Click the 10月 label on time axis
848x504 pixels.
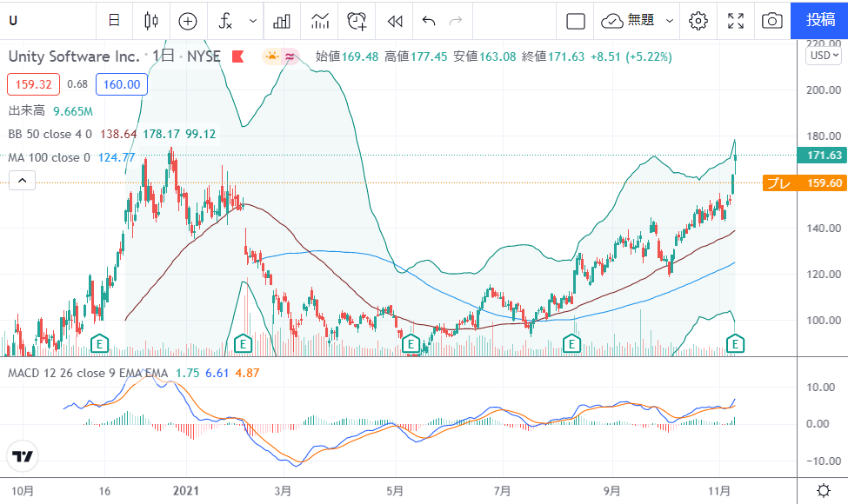(x=22, y=490)
